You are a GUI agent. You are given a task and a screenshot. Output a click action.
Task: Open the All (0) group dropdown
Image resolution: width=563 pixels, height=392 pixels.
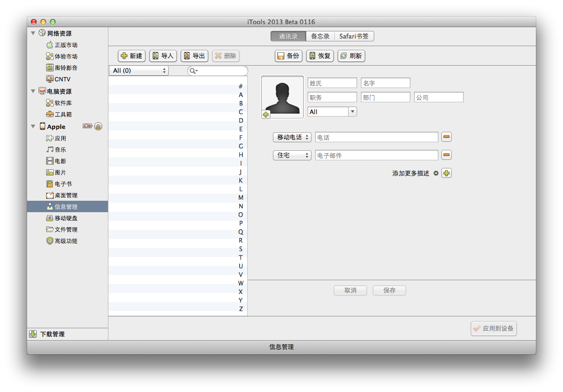click(139, 70)
